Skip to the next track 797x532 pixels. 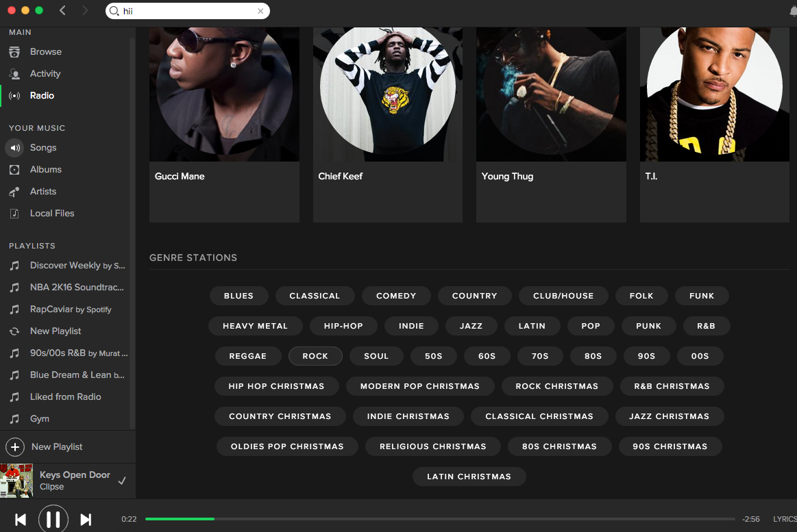tap(86, 520)
